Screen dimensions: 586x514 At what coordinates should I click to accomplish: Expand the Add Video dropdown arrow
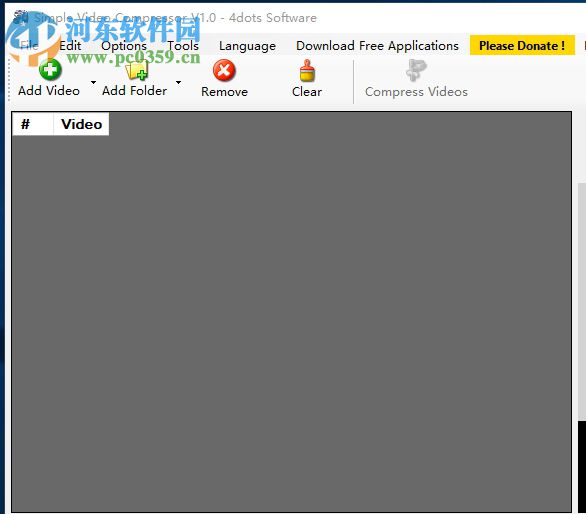pos(93,82)
